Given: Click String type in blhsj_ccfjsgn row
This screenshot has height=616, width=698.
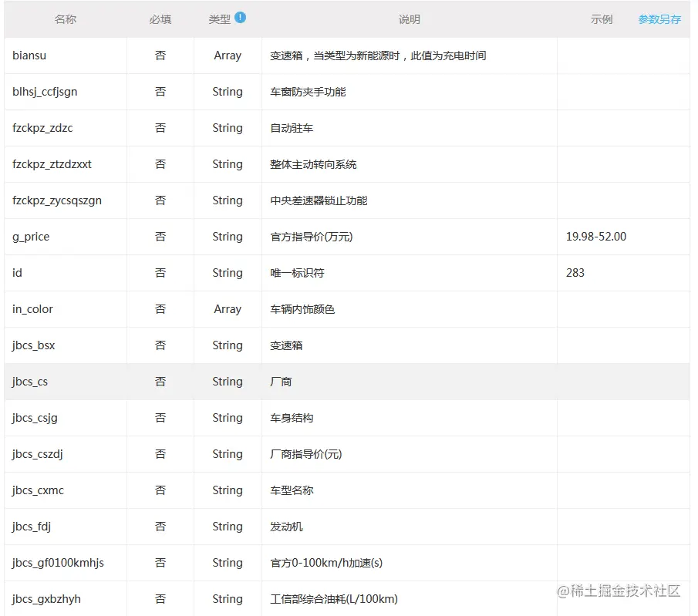Looking at the screenshot, I should (228, 92).
